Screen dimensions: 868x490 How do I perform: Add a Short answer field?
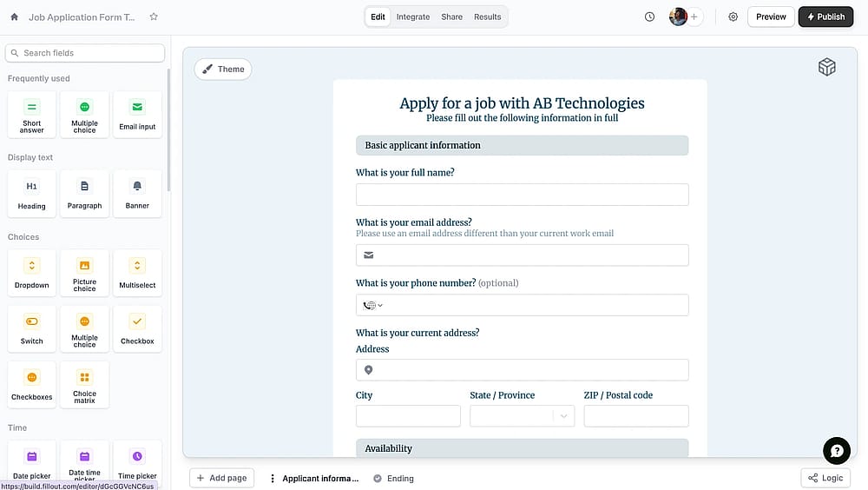point(31,115)
